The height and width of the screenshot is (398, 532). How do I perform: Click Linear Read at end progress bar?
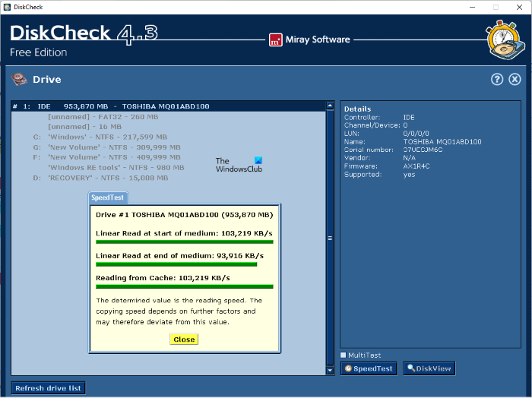tap(176, 264)
